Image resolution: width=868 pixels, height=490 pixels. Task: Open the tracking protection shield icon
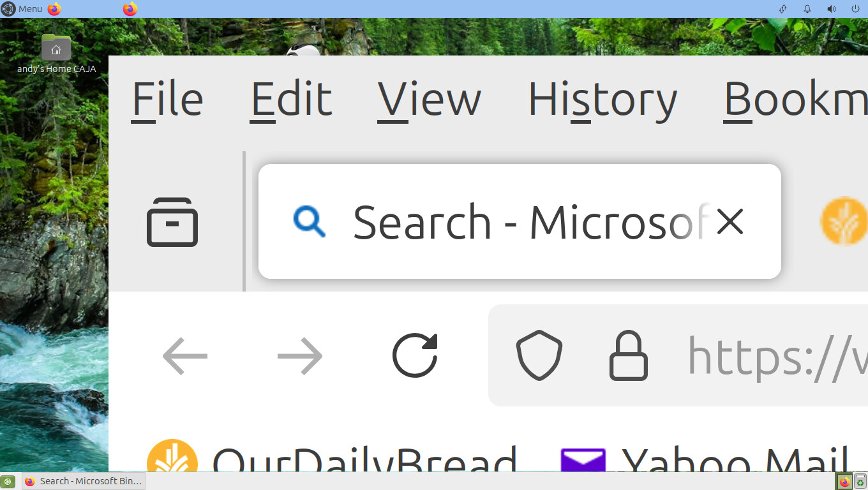pyautogui.click(x=539, y=355)
